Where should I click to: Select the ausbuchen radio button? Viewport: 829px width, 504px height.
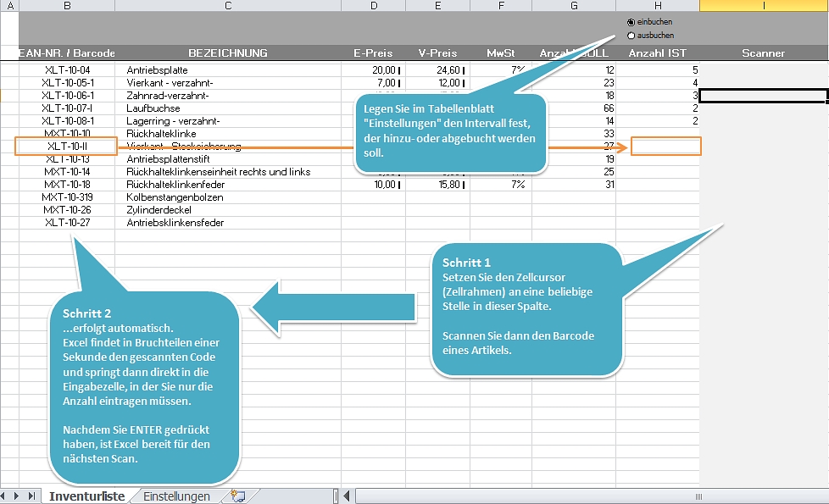pos(631,36)
